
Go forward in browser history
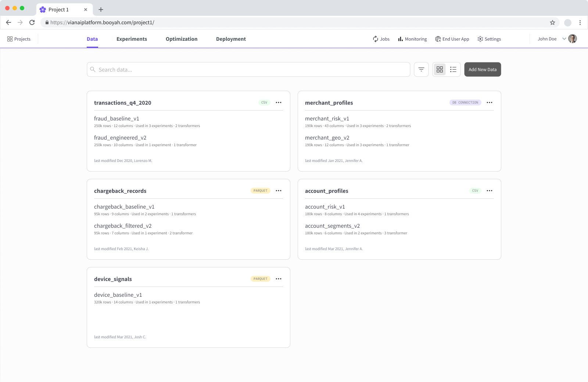pyautogui.click(x=20, y=22)
